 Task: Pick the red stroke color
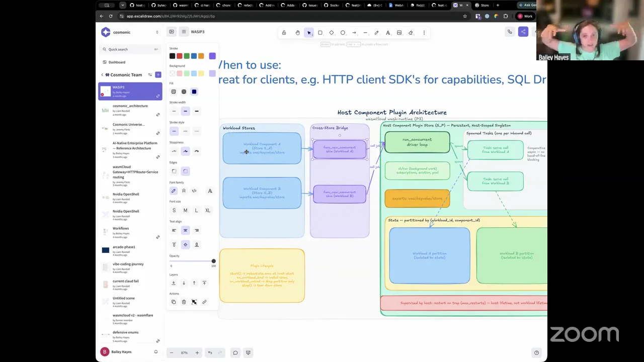180,56
